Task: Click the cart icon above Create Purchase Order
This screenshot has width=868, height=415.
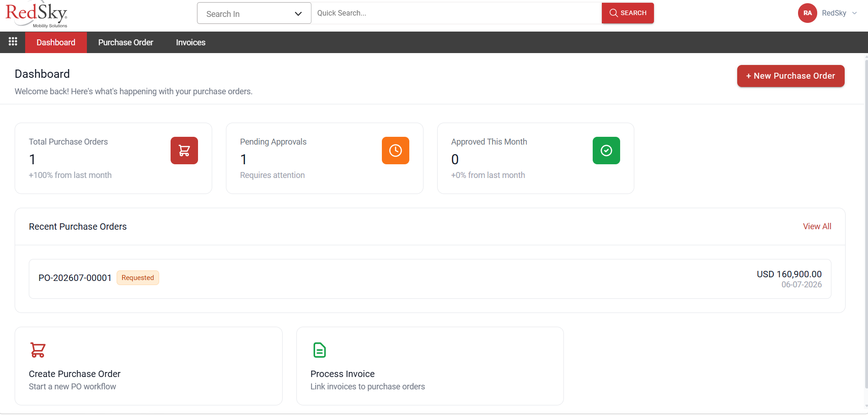Action: click(38, 350)
